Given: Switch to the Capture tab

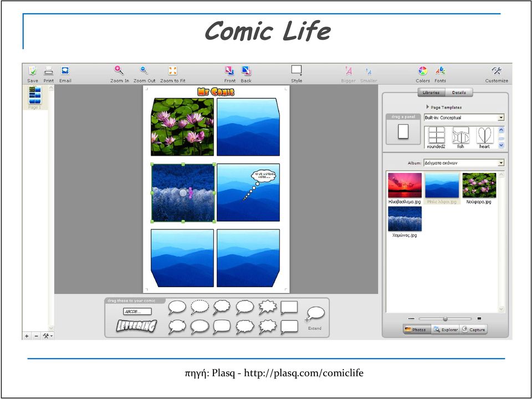Looking at the screenshot, I should point(474,329).
